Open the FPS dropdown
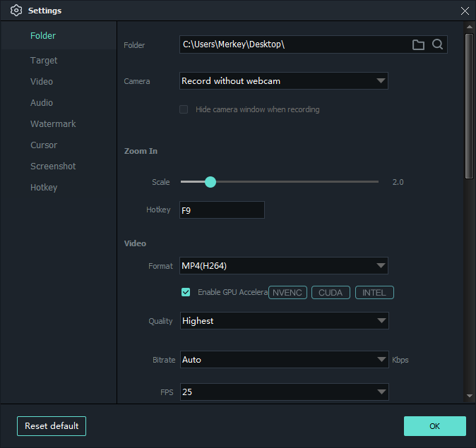 point(283,392)
